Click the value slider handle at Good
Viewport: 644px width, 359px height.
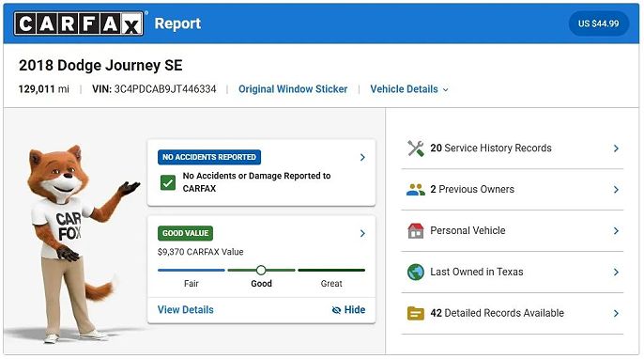261,270
